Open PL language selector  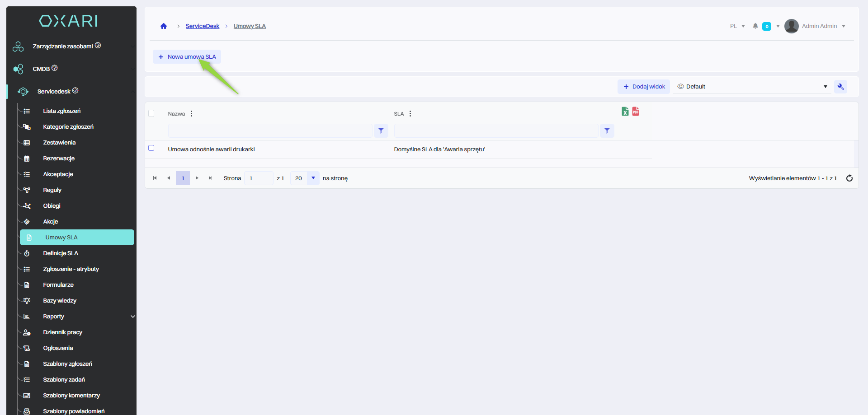coord(737,26)
